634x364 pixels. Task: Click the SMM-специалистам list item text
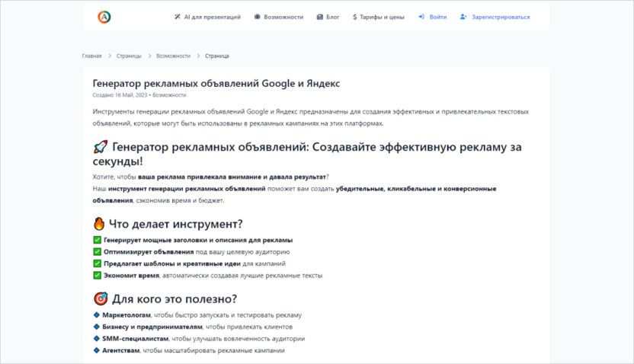point(203,339)
